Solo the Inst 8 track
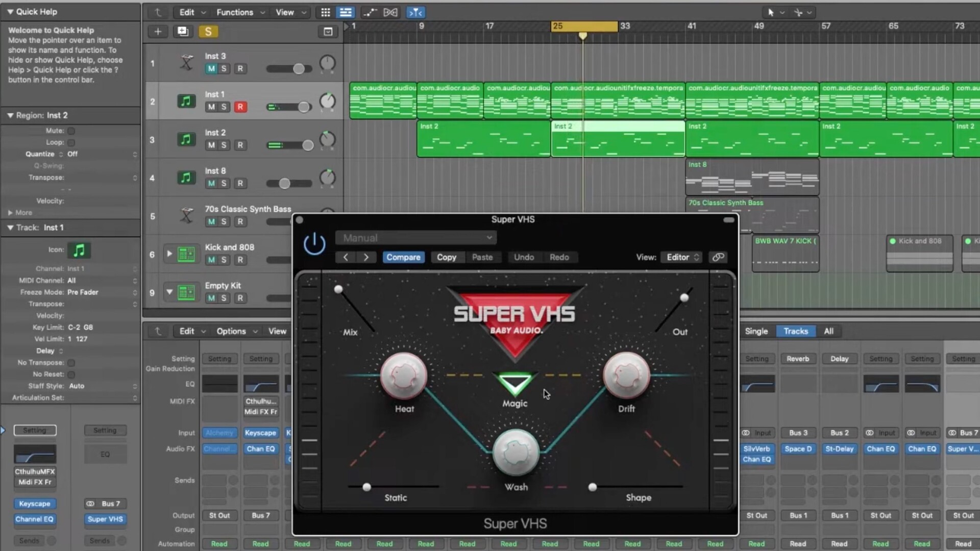 tap(224, 184)
